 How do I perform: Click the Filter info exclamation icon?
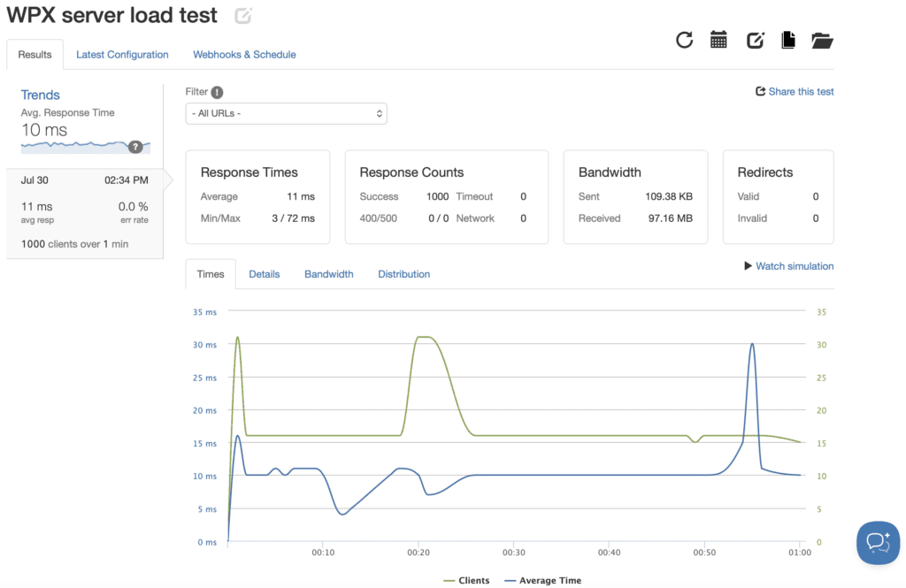click(217, 93)
